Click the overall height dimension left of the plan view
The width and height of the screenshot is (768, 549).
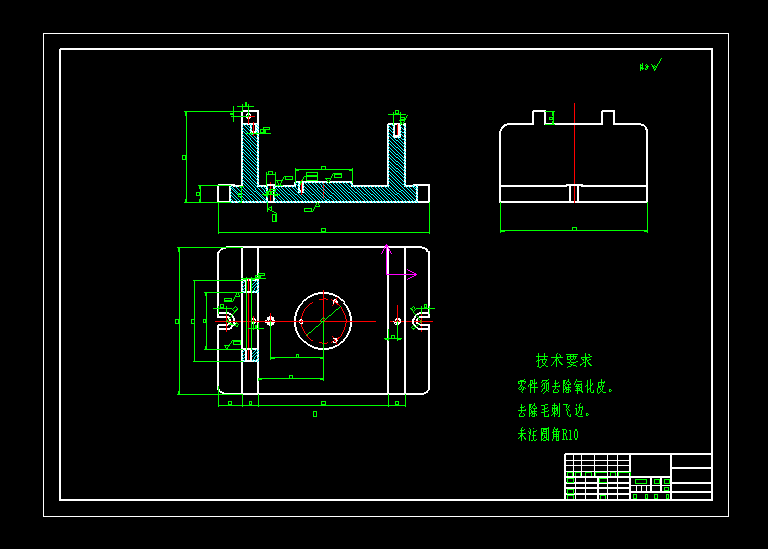point(178,321)
